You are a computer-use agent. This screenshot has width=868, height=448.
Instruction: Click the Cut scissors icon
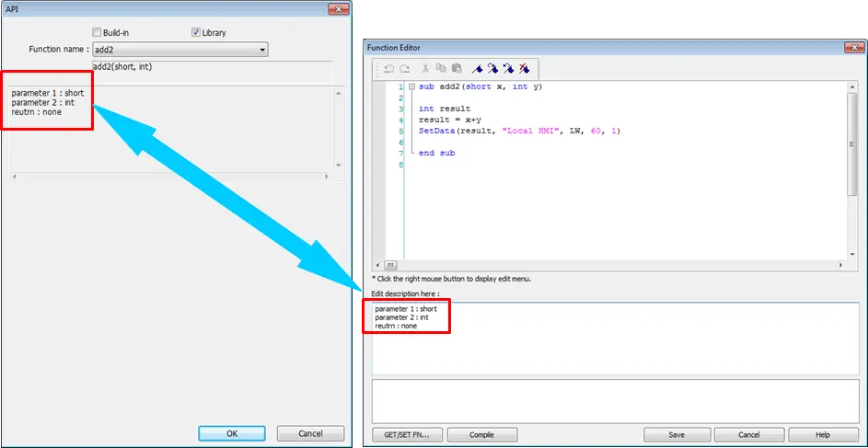pos(425,69)
